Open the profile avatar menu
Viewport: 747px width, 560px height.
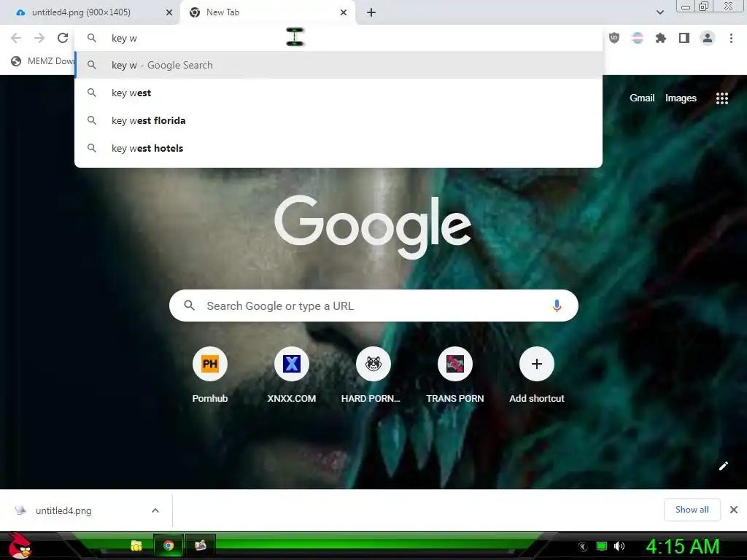click(x=708, y=38)
